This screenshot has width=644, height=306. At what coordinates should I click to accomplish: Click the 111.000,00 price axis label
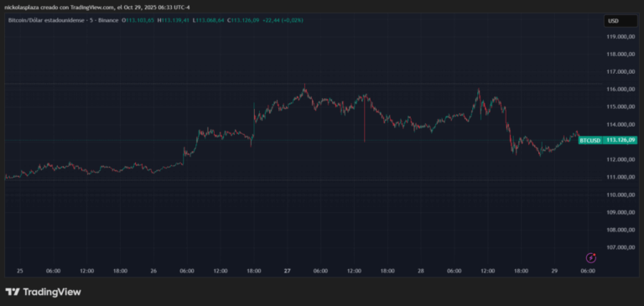coord(621,177)
